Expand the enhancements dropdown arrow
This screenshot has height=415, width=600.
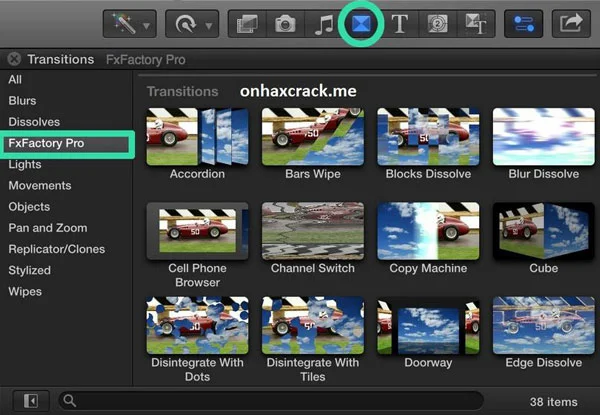pyautogui.click(x=147, y=26)
